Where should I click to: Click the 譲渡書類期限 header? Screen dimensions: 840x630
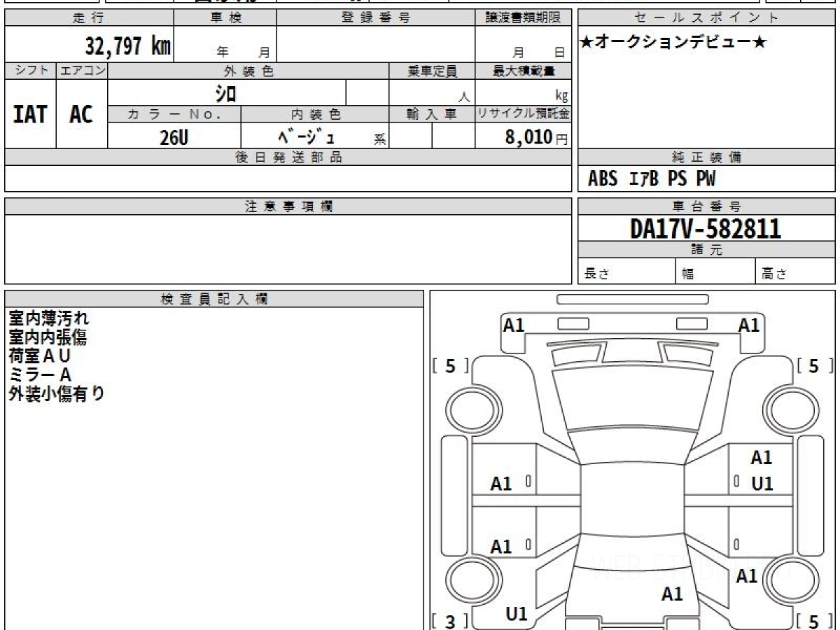pos(524,18)
